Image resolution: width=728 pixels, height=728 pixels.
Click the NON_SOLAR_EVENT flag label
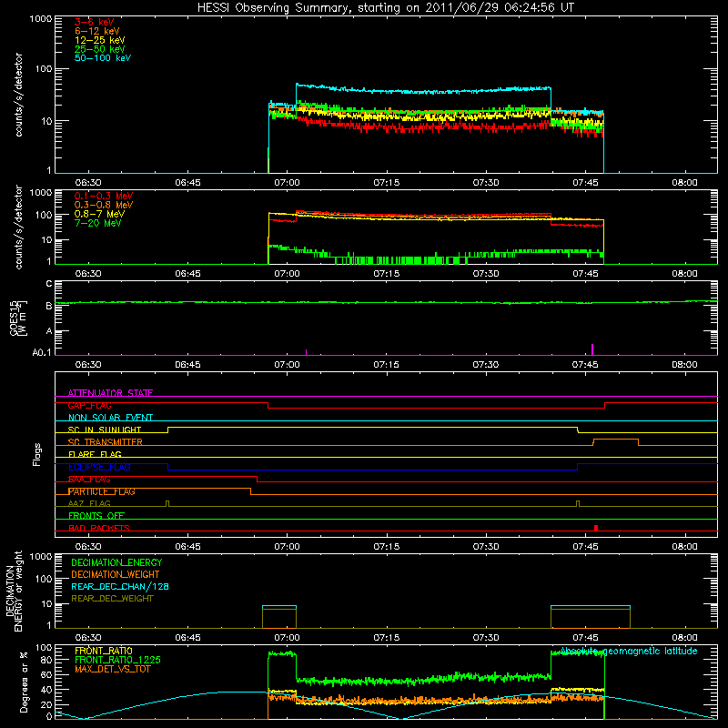click(110, 418)
